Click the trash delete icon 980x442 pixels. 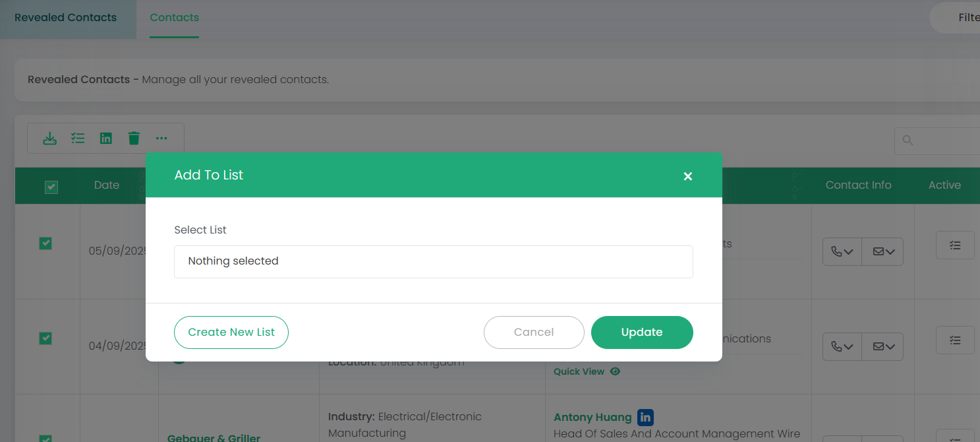134,139
